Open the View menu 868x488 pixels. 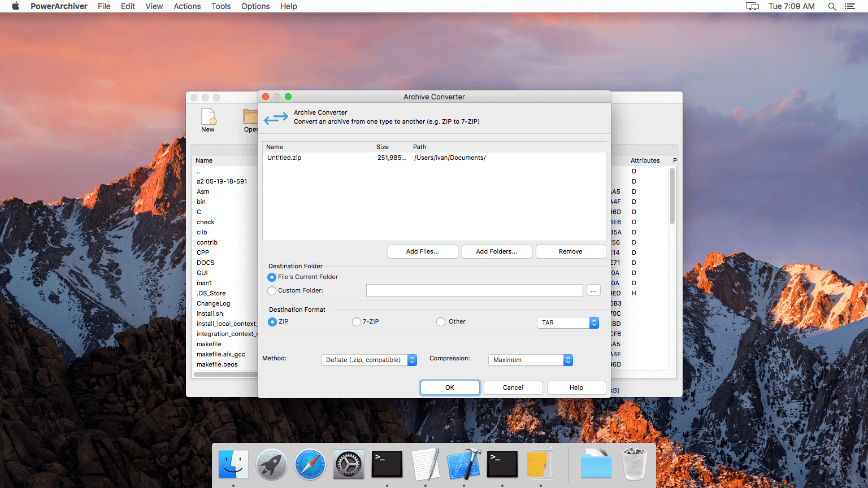[x=154, y=6]
